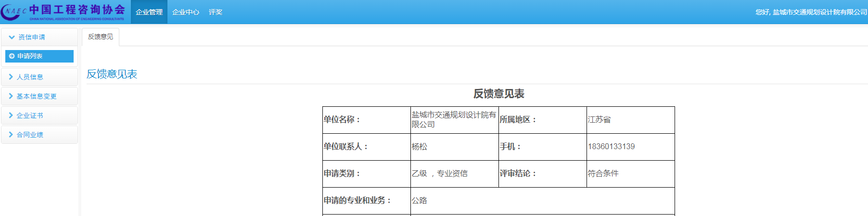The image size is (868, 216).
Task: Click the logged-in company name greeting
Action: 811,12
